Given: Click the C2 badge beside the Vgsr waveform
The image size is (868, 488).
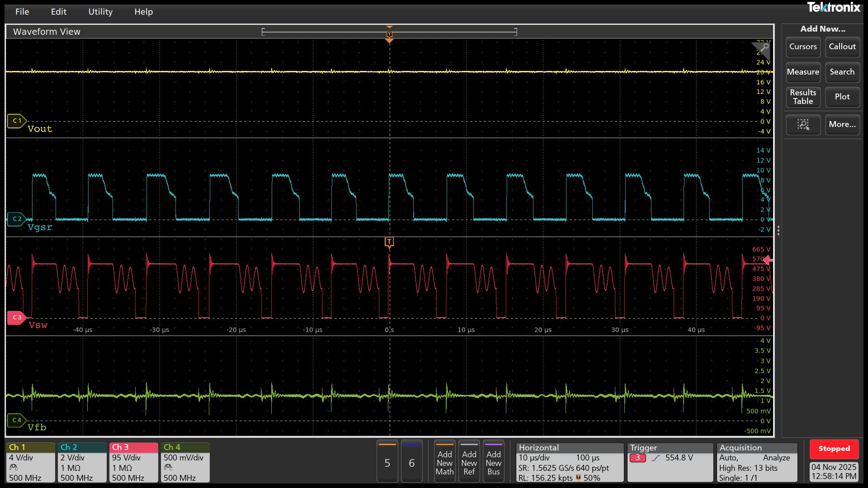Looking at the screenshot, I should [x=18, y=219].
